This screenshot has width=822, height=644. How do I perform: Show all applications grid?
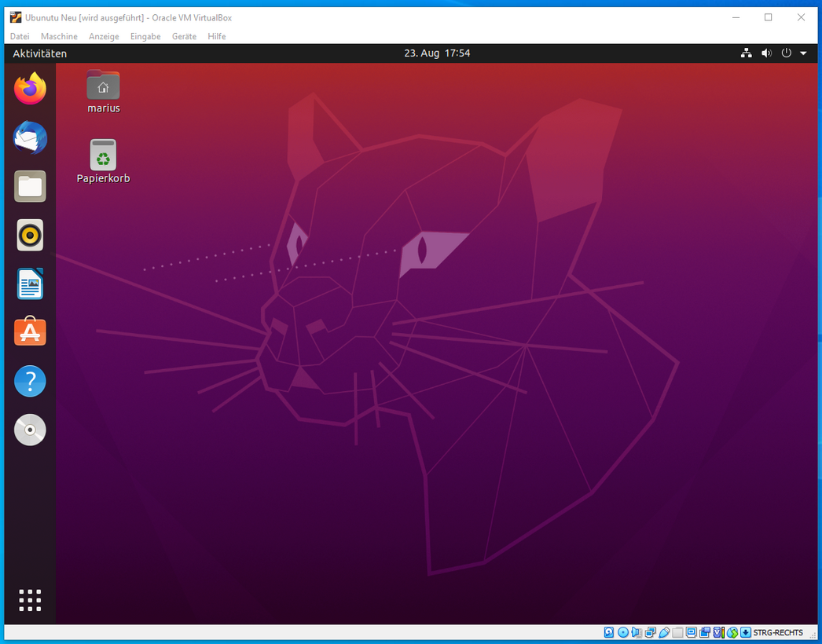(30, 600)
